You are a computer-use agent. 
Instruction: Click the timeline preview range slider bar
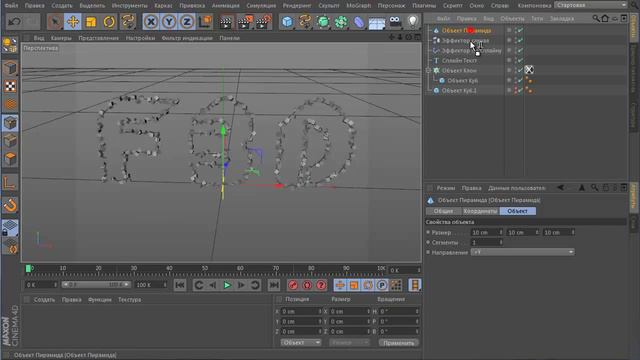[96, 284]
